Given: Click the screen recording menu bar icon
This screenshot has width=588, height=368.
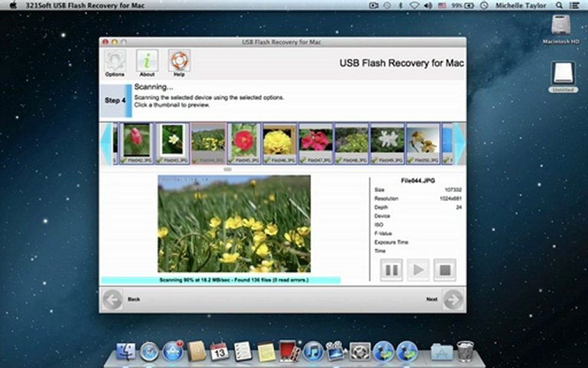Looking at the screenshot, I should point(374,5).
